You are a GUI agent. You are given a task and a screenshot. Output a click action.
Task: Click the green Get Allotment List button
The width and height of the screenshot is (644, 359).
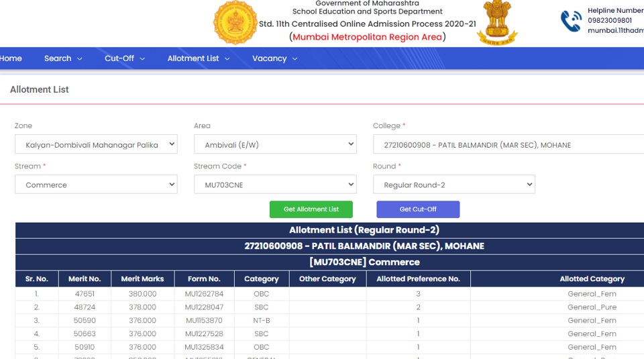(311, 209)
